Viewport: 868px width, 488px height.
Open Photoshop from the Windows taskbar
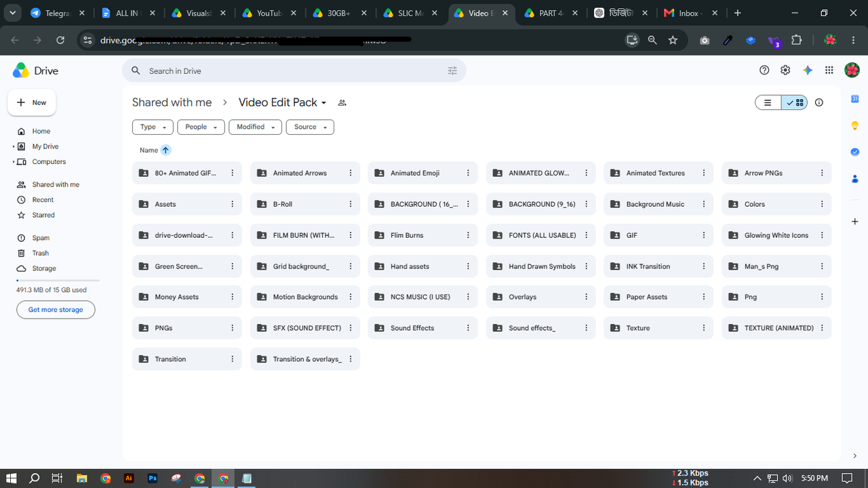tap(153, 479)
